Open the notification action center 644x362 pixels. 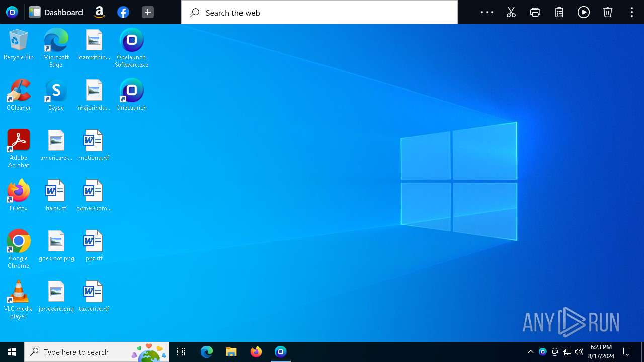click(627, 352)
